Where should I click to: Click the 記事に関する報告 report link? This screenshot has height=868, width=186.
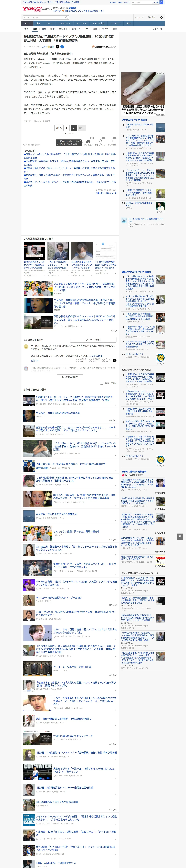pyautogui.click(x=32, y=145)
